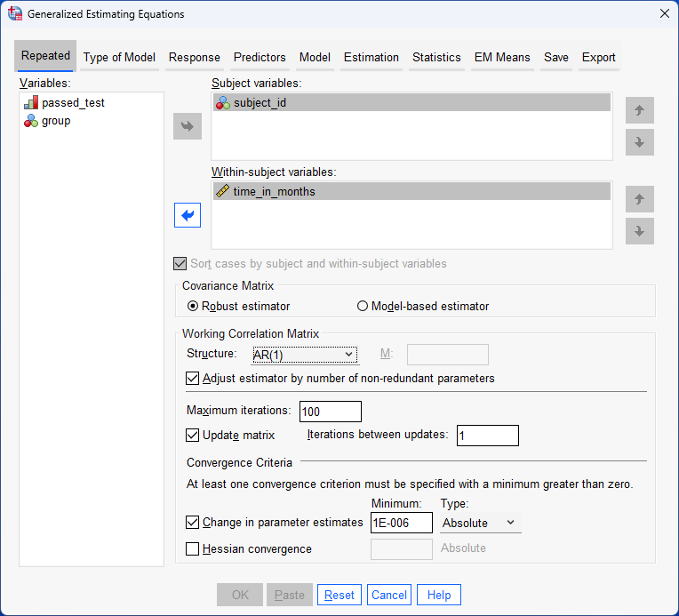Screen dimensions: 679x616
Task: Click the Help button
Action: pos(439,595)
